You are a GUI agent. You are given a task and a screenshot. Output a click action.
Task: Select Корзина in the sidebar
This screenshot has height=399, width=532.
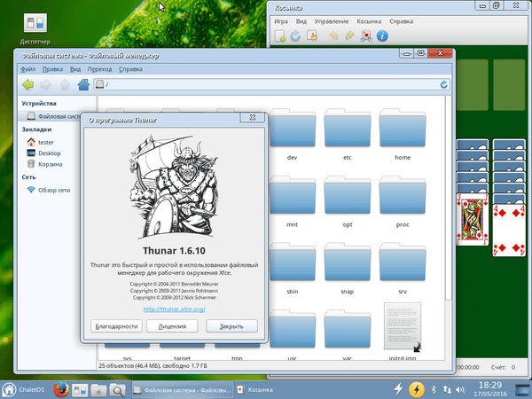point(50,164)
